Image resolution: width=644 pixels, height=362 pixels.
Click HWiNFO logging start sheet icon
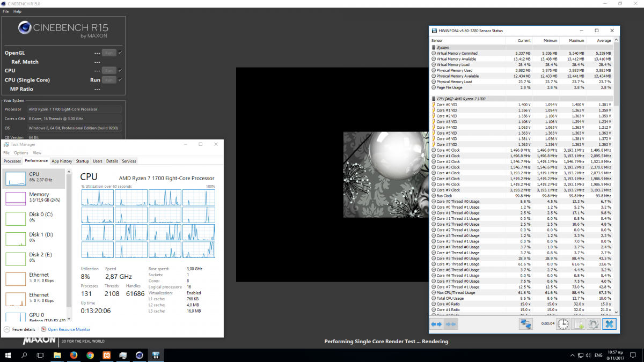pyautogui.click(x=579, y=324)
